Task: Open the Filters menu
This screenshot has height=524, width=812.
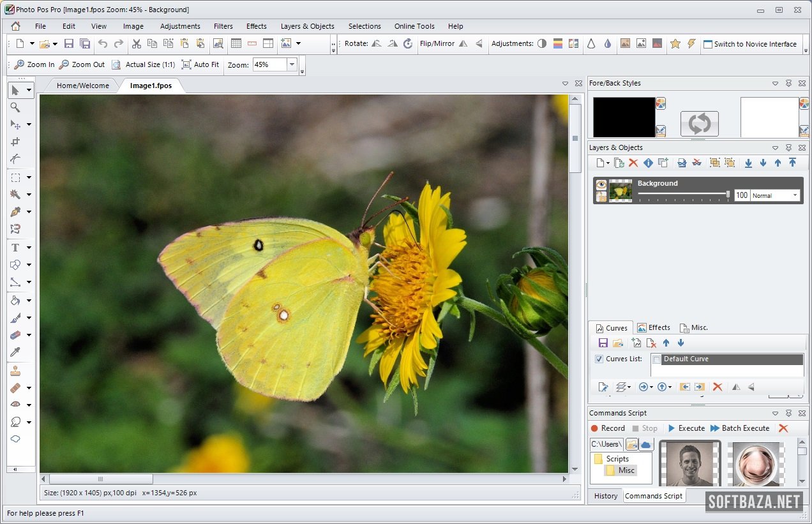Action: point(223,26)
